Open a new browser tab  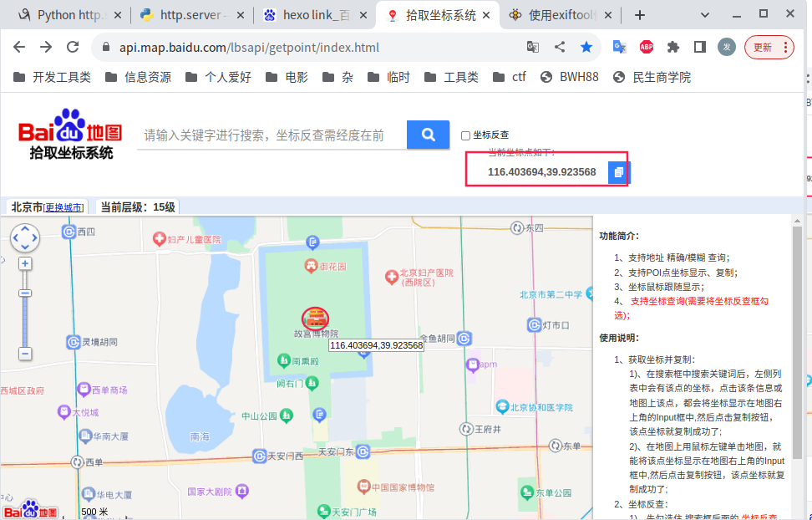(640, 16)
